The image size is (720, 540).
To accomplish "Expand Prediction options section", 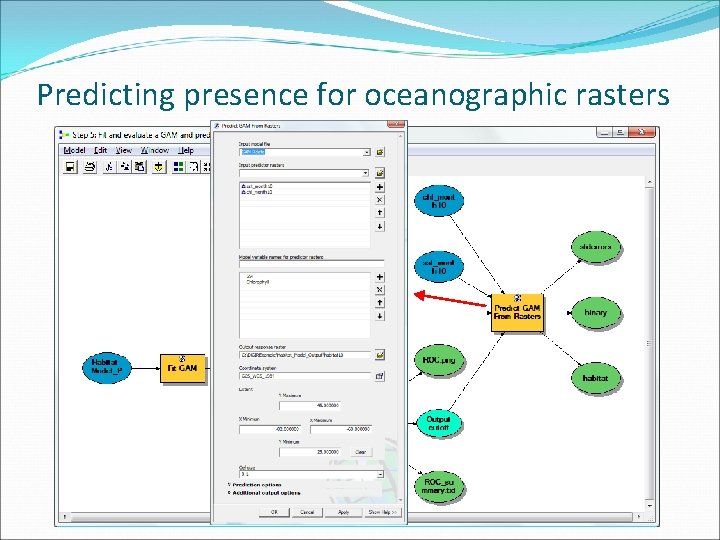I will click(255, 485).
